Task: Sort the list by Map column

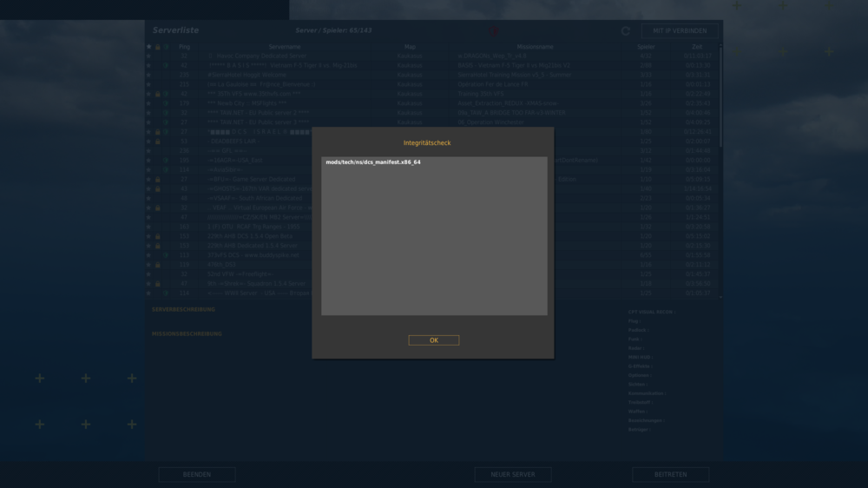Action: (x=410, y=47)
